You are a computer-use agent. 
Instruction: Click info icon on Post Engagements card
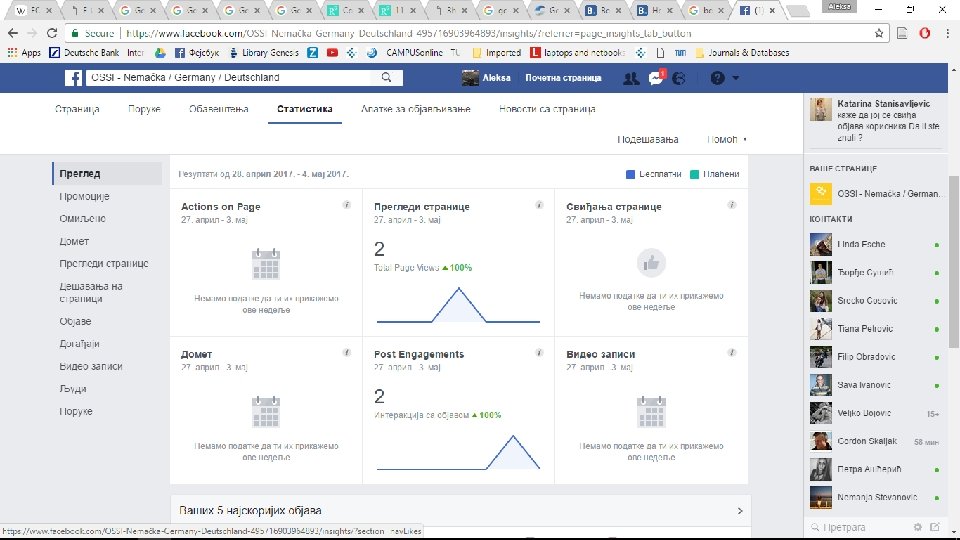click(539, 353)
